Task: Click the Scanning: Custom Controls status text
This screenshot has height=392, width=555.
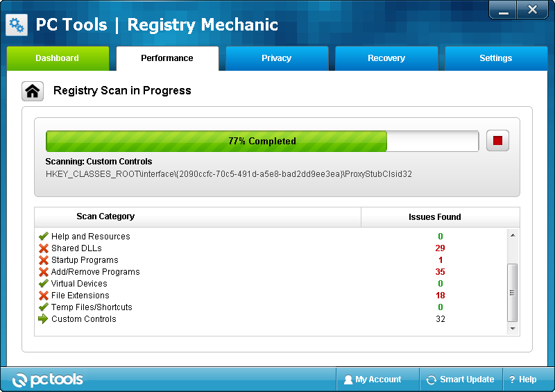Action: point(99,162)
